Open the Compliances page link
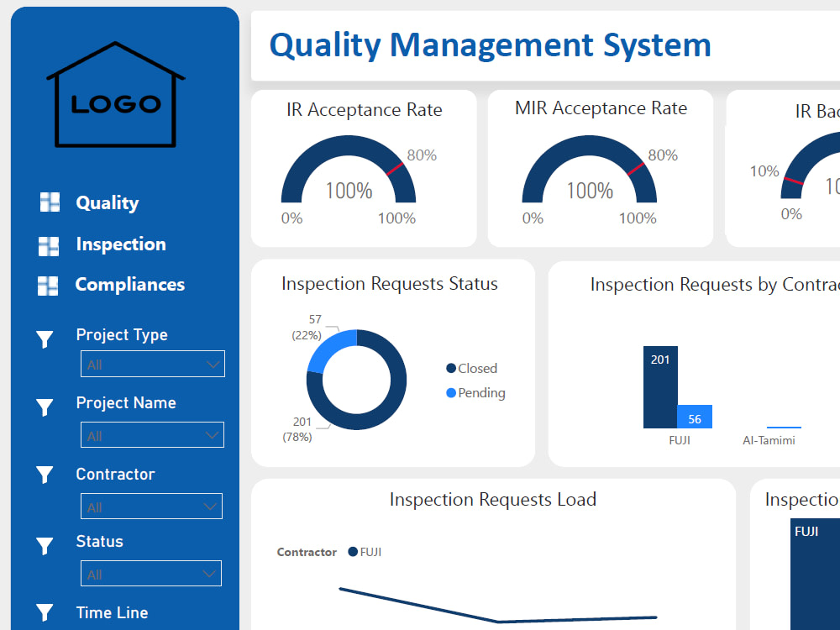This screenshot has height=630, width=840. tap(130, 285)
